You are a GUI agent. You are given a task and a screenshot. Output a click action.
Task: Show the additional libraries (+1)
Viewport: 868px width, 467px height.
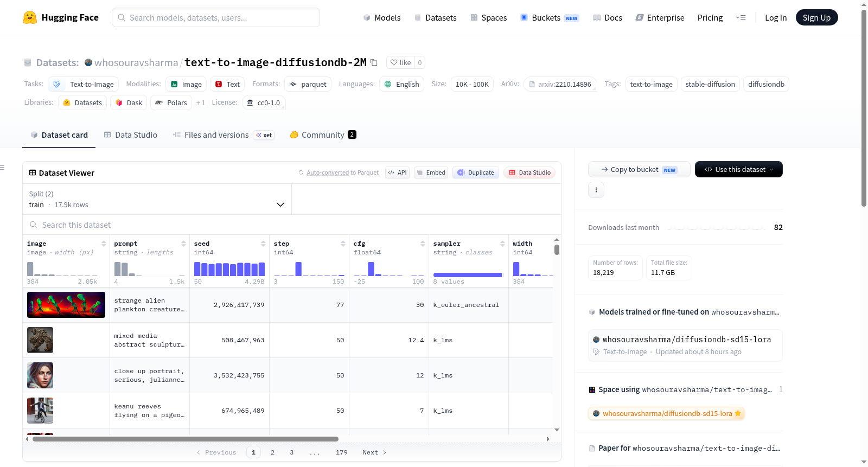(201, 103)
